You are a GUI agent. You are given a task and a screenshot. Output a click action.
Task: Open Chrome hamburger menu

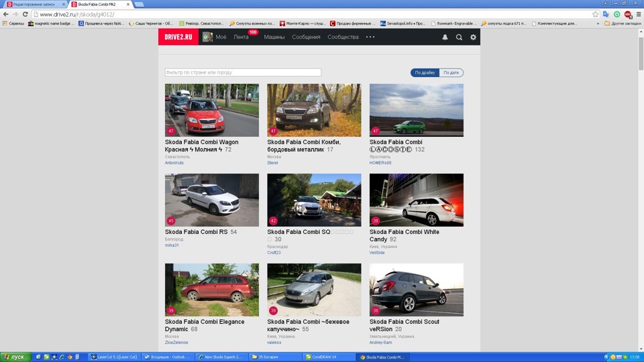pyautogui.click(x=639, y=14)
